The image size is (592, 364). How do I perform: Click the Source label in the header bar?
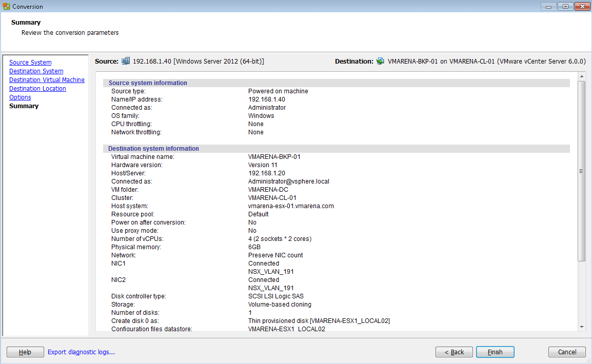tap(107, 61)
